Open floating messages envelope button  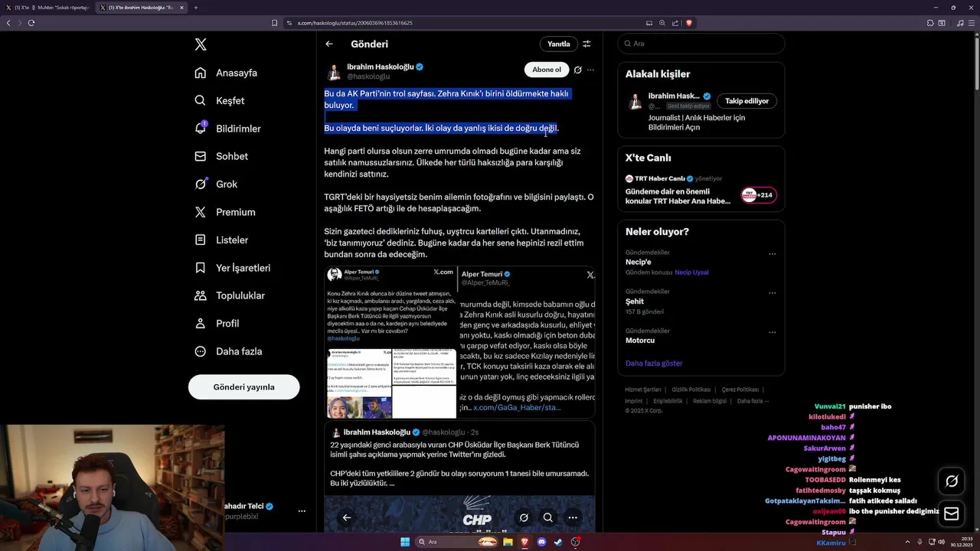(952, 514)
